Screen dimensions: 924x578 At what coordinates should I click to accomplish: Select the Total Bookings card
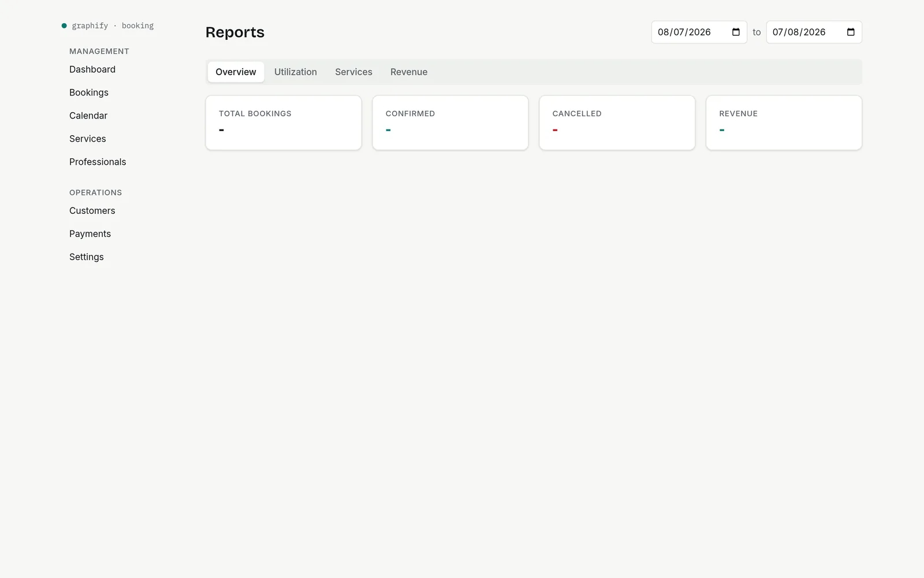coord(284,123)
